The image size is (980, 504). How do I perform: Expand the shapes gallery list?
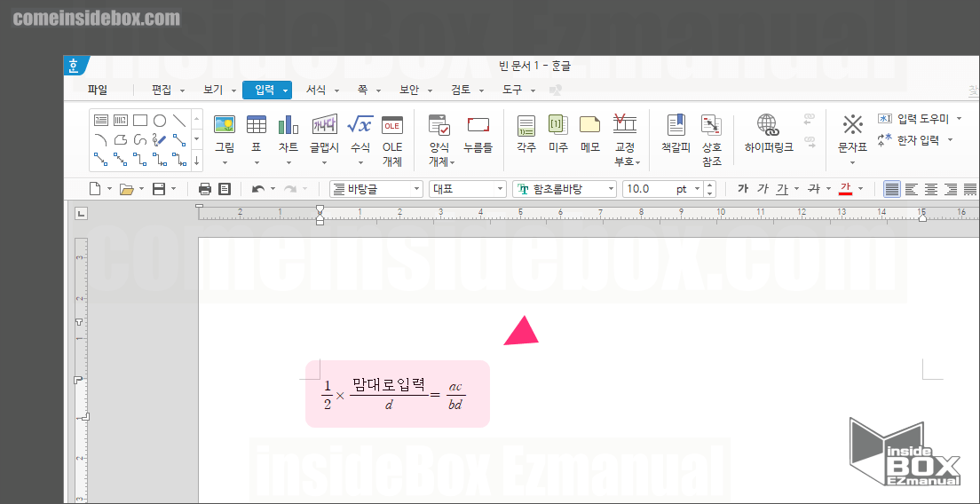click(197, 160)
